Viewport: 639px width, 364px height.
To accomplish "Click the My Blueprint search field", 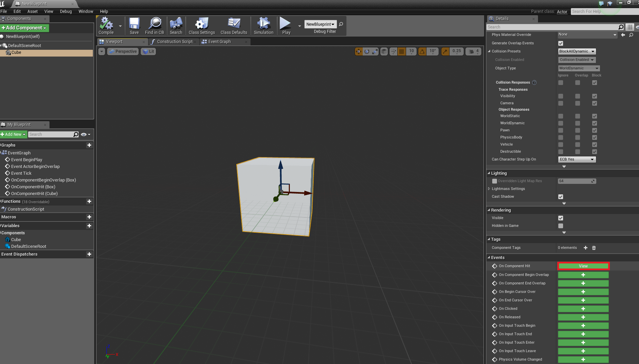I will (x=51, y=134).
